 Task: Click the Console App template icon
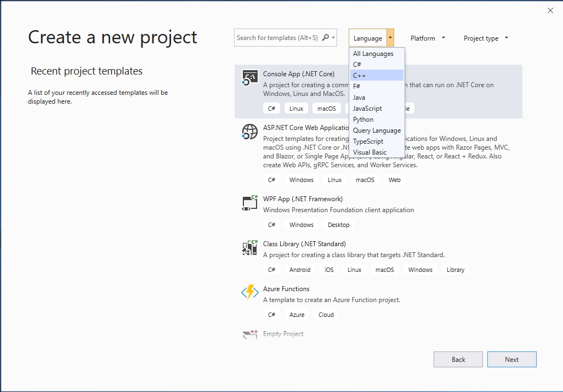tap(250, 78)
